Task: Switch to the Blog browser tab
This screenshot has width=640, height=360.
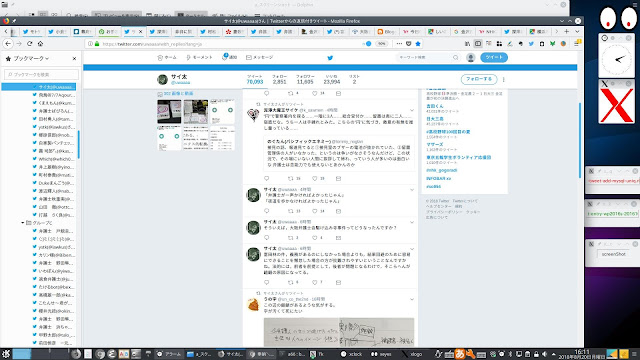Action: [386, 31]
